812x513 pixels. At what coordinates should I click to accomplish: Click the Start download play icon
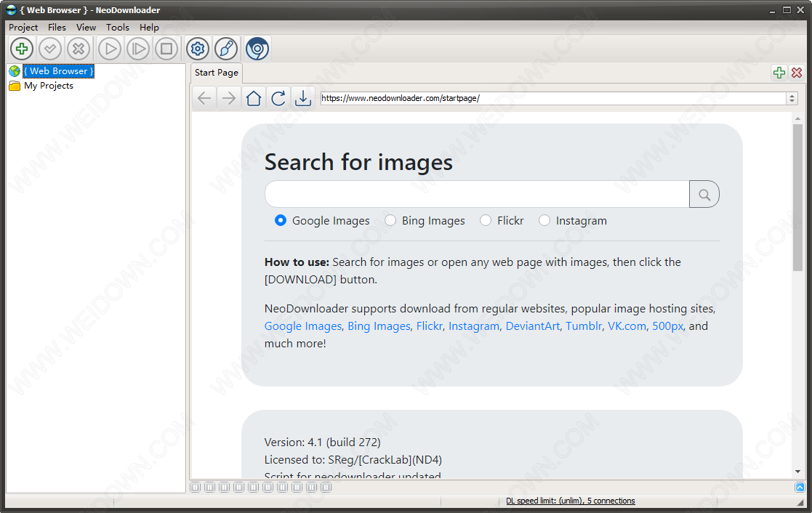(x=110, y=49)
